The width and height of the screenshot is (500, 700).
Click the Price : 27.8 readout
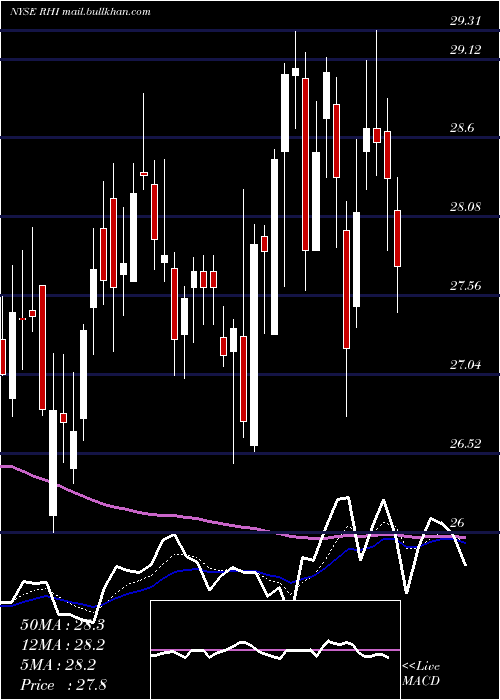[63, 685]
